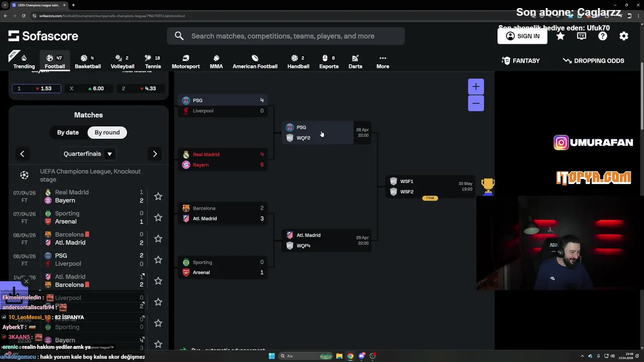
Task: Open the Barcelona vs Atl. Madrid bracket card
Action: pyautogui.click(x=223, y=213)
